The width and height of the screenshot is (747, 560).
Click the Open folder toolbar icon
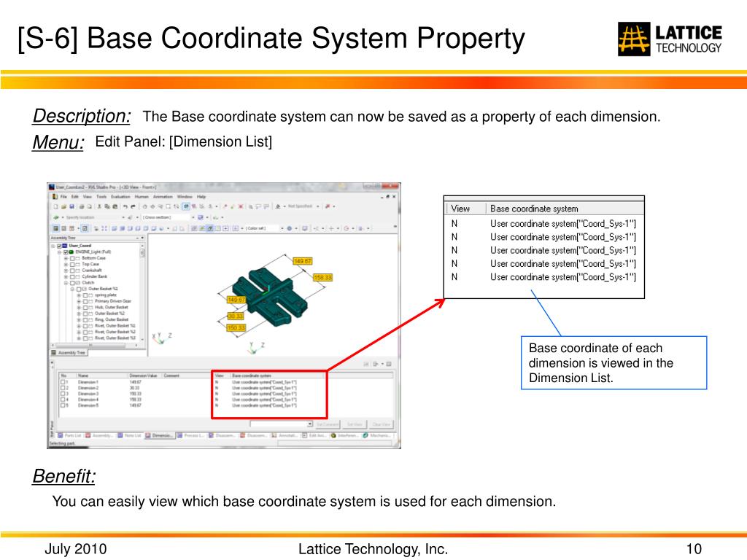pyautogui.click(x=64, y=206)
